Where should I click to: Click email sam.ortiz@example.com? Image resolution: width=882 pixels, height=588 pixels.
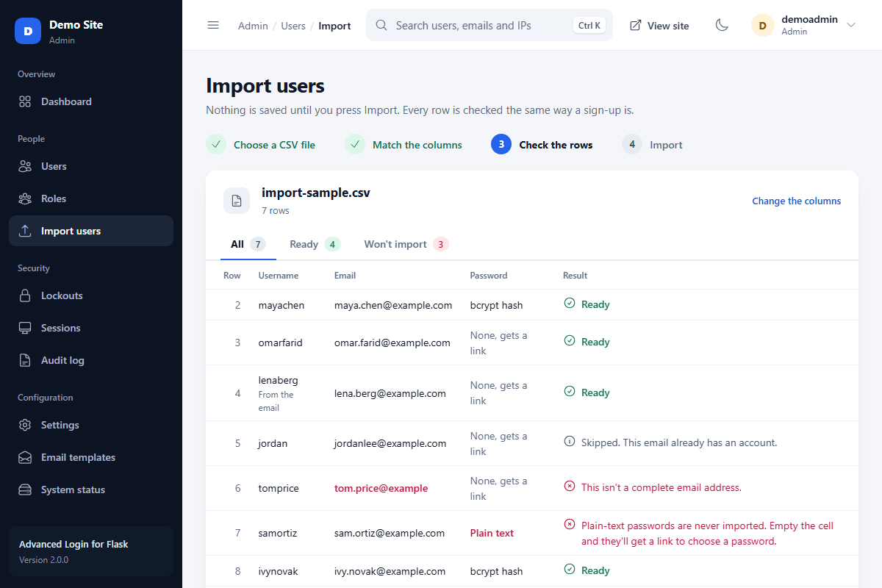(390, 533)
